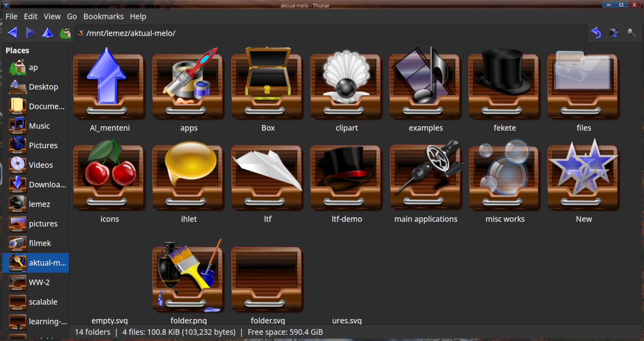Image resolution: width=644 pixels, height=341 pixels.
Task: Select the examples media folder
Action: (425, 83)
